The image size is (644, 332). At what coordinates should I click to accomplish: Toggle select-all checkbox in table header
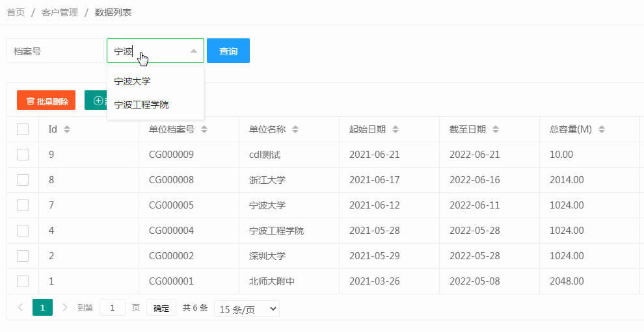[23, 129]
